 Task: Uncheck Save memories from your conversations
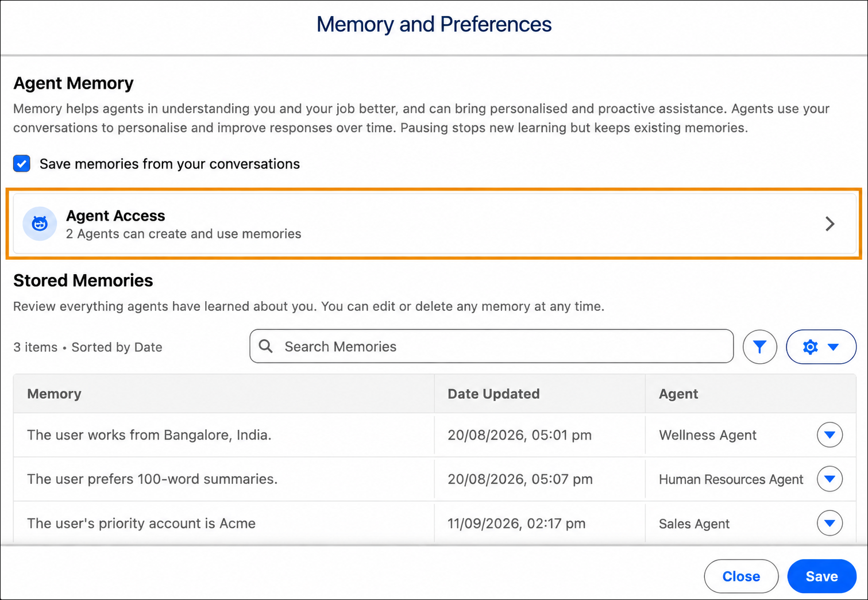click(x=22, y=164)
